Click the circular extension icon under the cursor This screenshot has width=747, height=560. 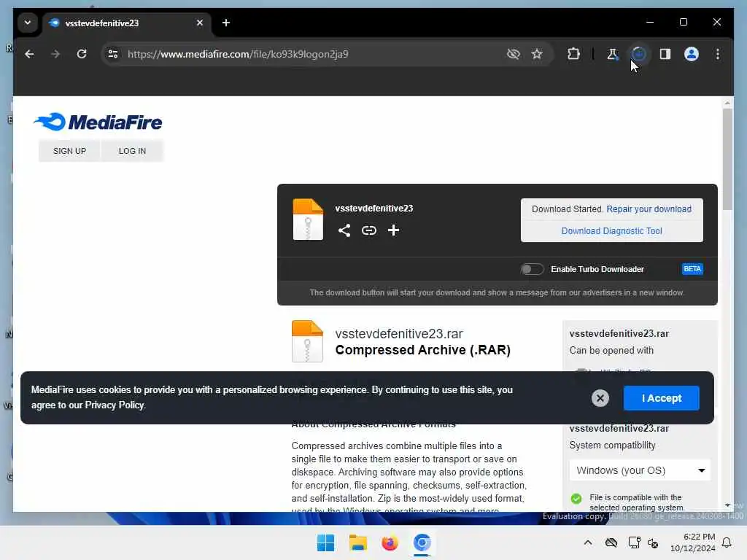[x=639, y=54]
